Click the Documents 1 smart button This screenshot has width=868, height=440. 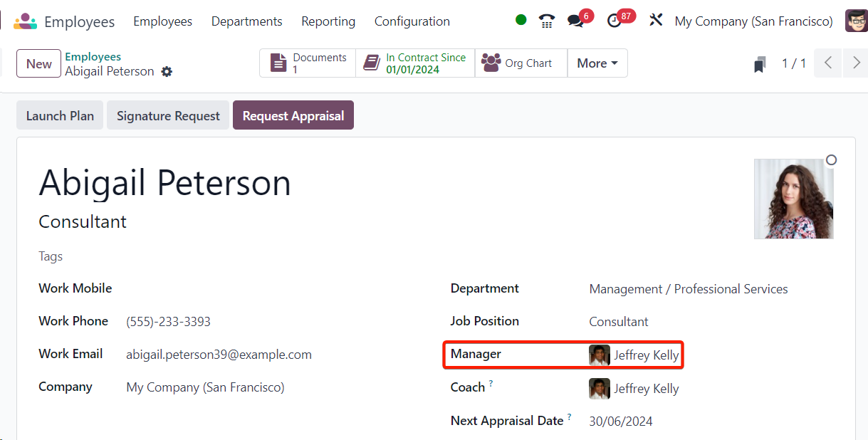[308, 63]
